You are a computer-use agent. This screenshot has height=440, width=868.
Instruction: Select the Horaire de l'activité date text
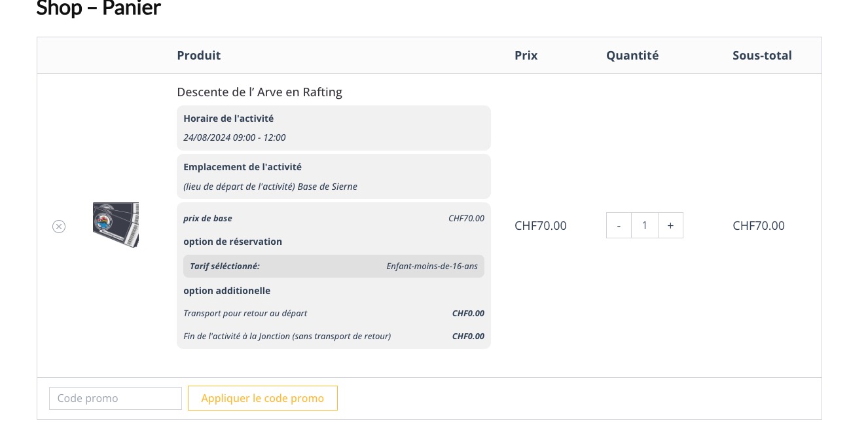[x=234, y=137]
